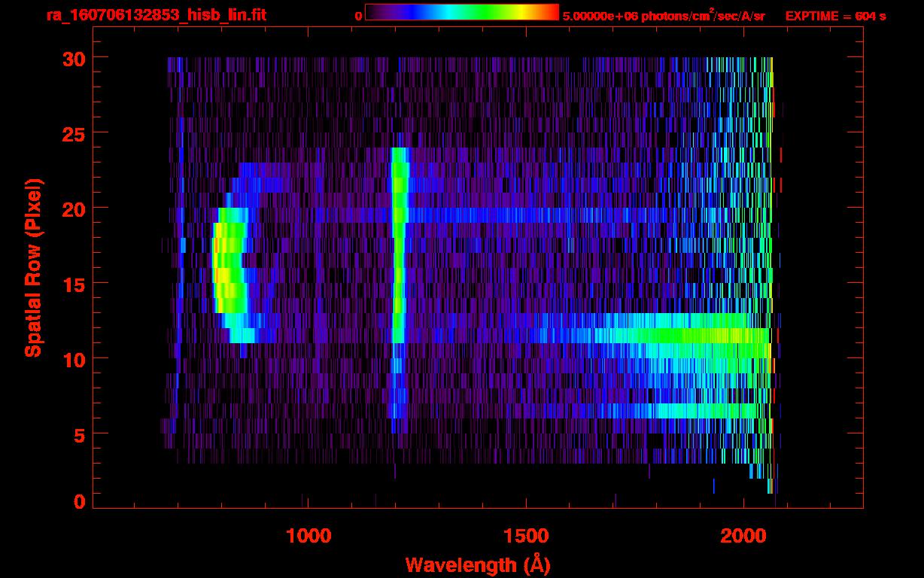Click the x-axis tick label 1500
924x578 pixels.
[x=526, y=536]
